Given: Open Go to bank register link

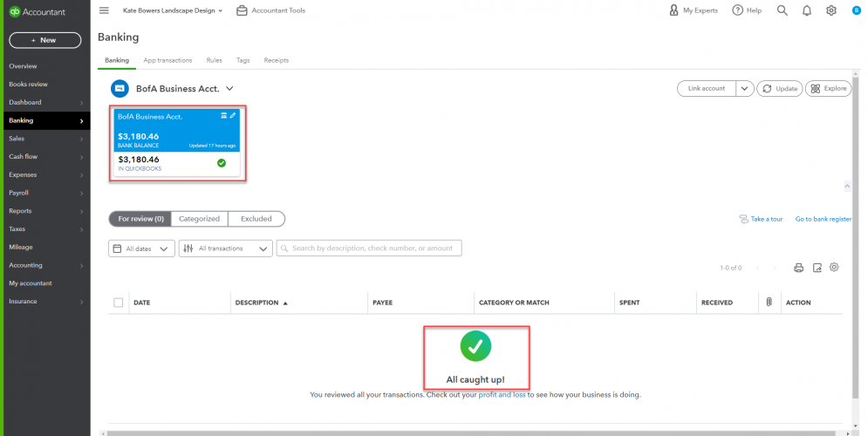Looking at the screenshot, I should pyautogui.click(x=824, y=219).
